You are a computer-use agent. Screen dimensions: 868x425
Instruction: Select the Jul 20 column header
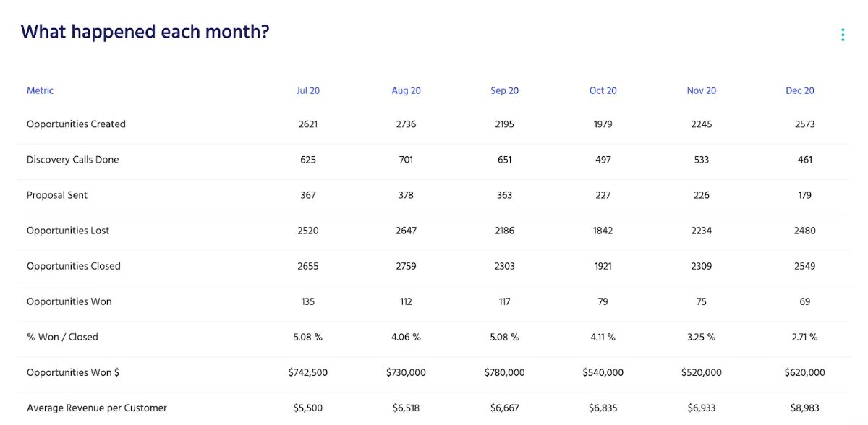308,90
